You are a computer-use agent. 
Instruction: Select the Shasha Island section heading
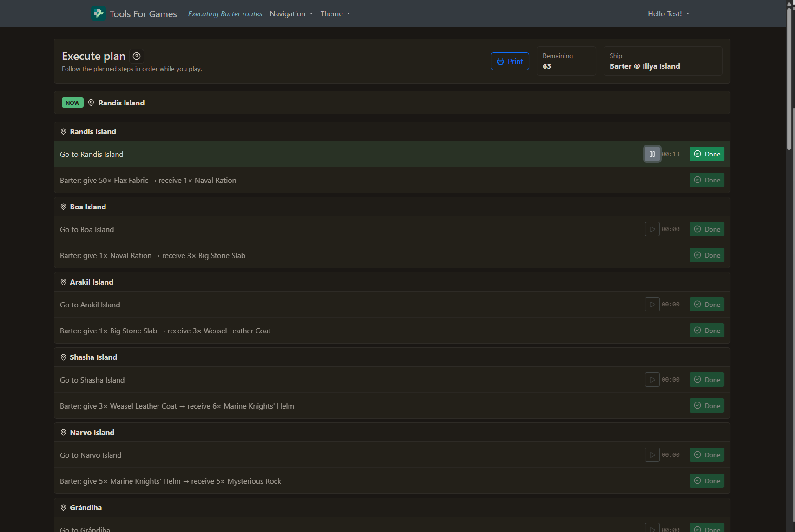click(x=93, y=357)
